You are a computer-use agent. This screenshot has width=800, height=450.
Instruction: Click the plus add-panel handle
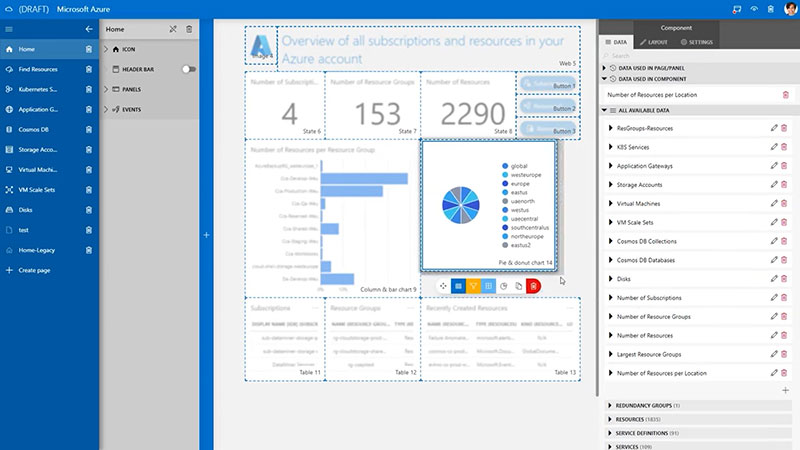(x=206, y=235)
